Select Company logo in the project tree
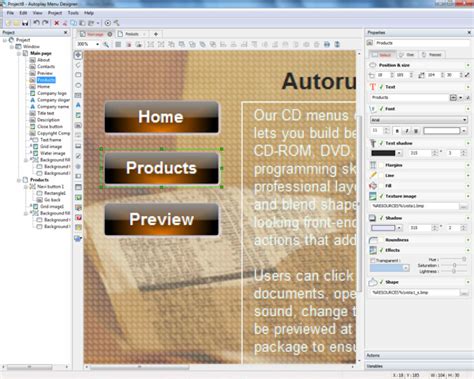The height and width of the screenshot is (379, 474). (x=52, y=93)
